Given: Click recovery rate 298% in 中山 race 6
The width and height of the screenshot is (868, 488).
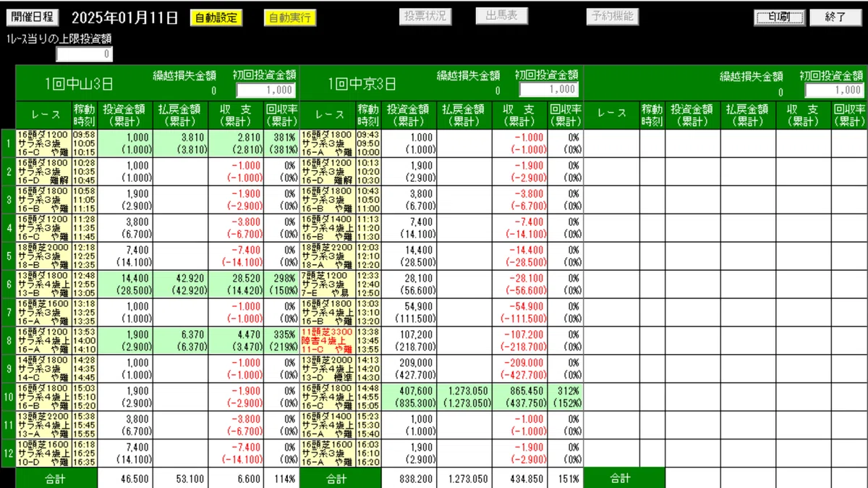Looking at the screenshot, I should (281, 284).
